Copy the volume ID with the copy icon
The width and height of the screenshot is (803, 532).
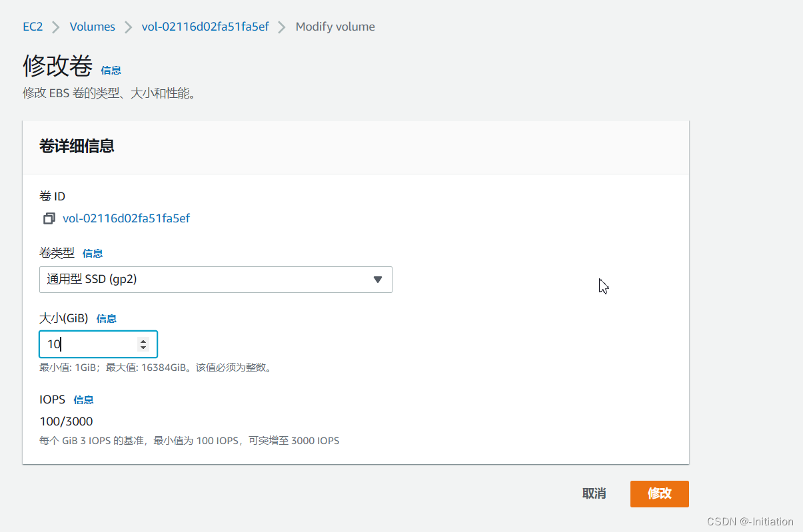coord(49,218)
